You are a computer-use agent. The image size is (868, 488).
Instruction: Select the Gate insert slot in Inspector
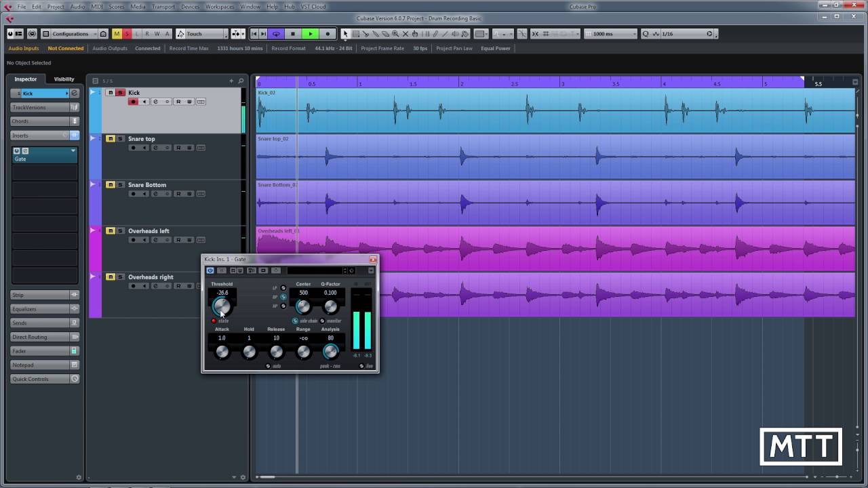[45, 155]
